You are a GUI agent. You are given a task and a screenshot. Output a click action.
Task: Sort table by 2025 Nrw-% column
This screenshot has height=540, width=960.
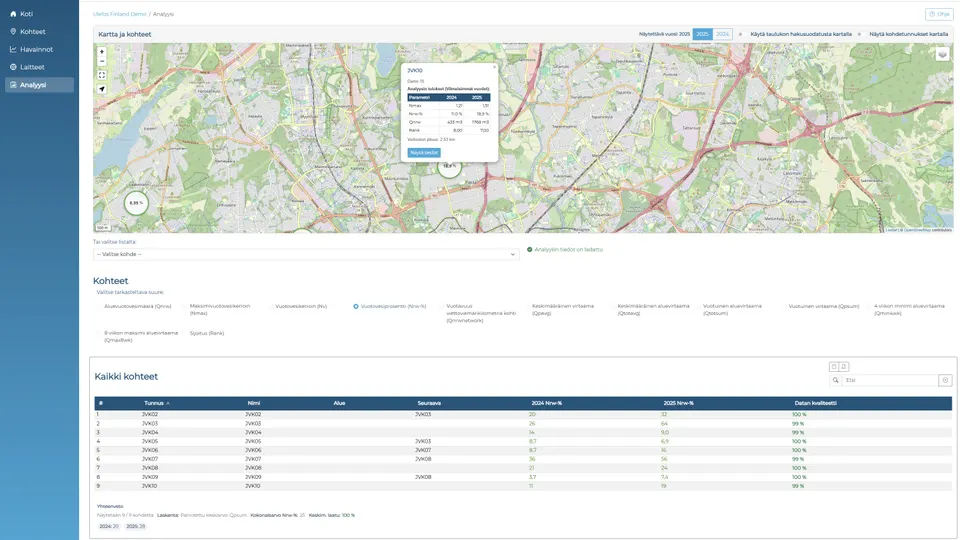click(678, 403)
